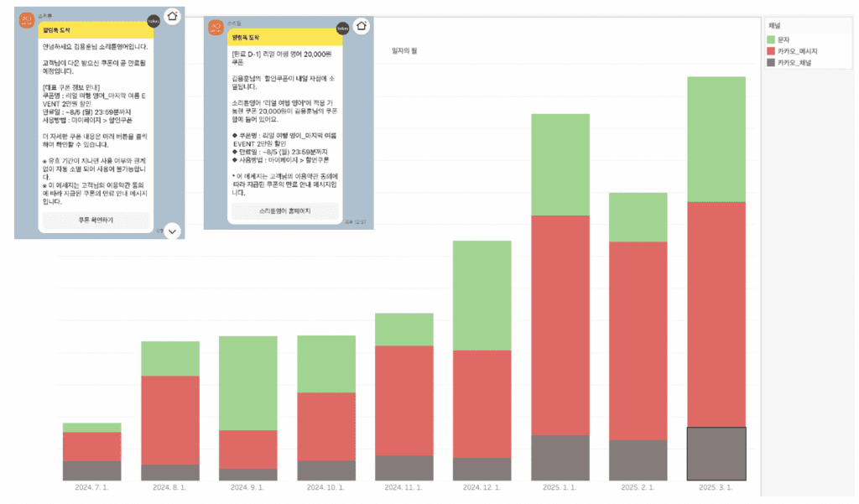Click the dark talk badge in left chat

point(153,20)
